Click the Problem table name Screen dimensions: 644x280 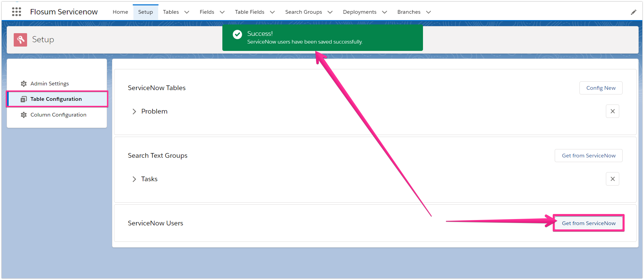[154, 112]
